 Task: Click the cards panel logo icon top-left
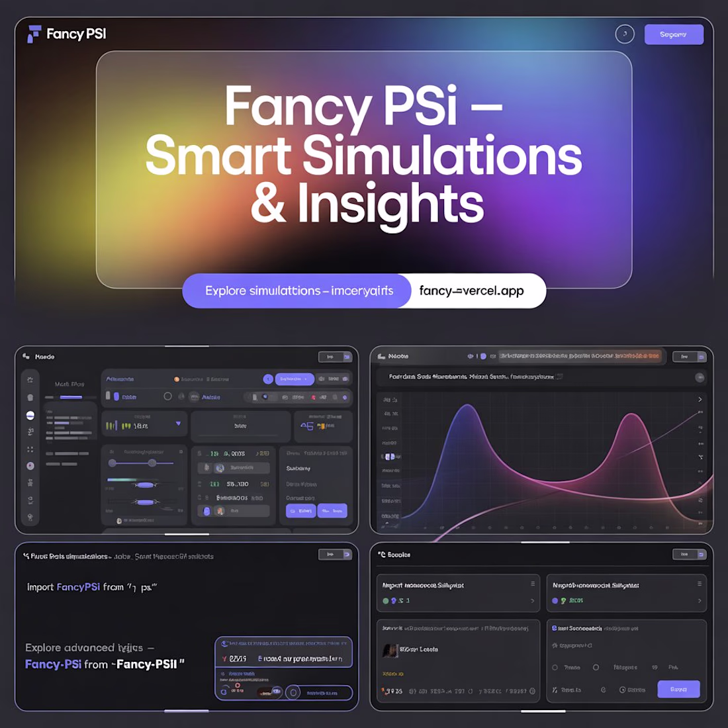coord(381,555)
